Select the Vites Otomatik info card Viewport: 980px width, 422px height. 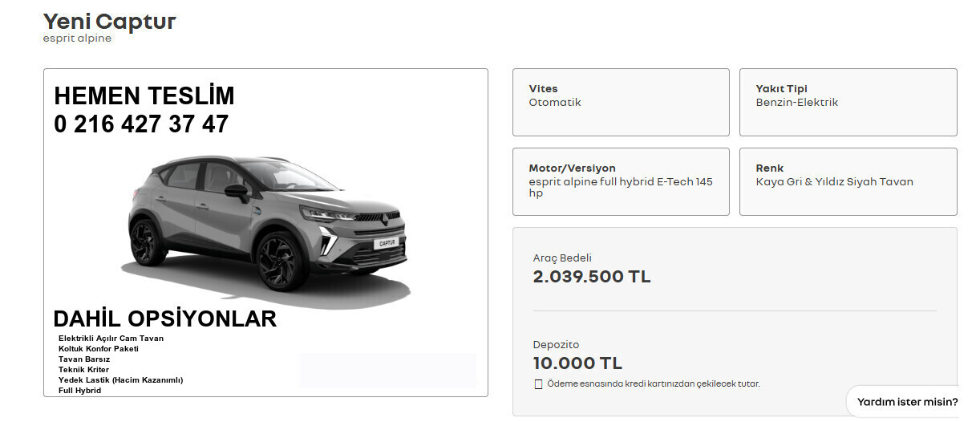click(x=621, y=102)
